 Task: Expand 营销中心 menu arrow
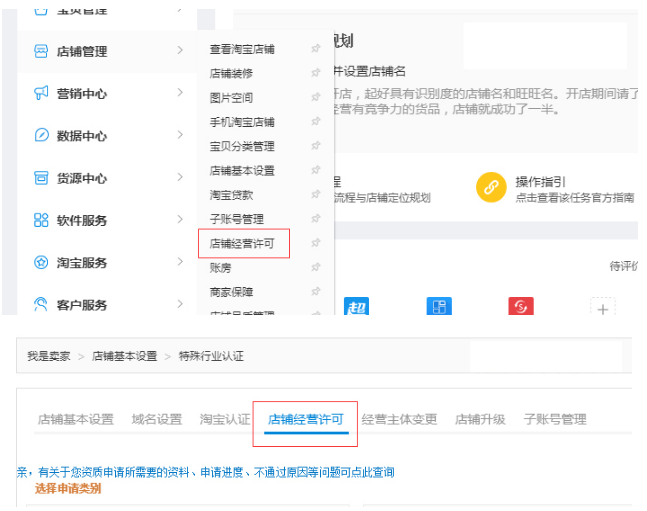(180, 92)
